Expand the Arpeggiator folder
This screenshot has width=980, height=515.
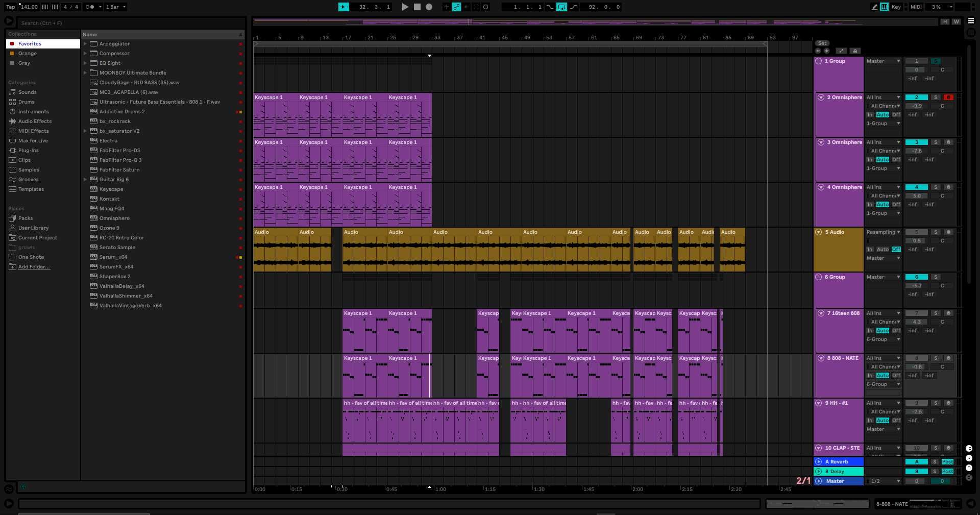coord(85,44)
